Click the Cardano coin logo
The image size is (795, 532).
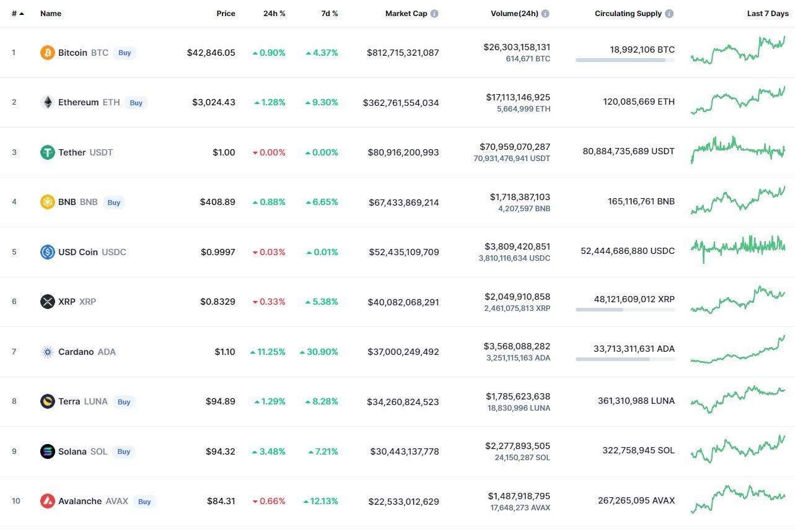pos(48,352)
